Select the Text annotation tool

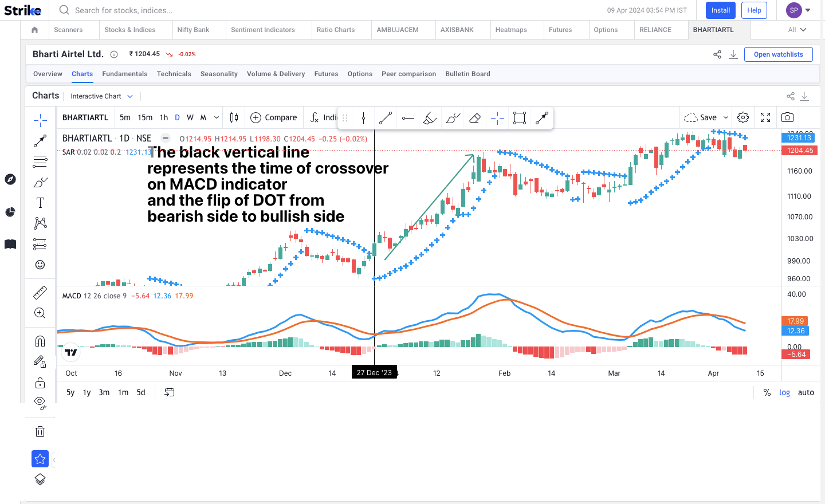coord(40,203)
